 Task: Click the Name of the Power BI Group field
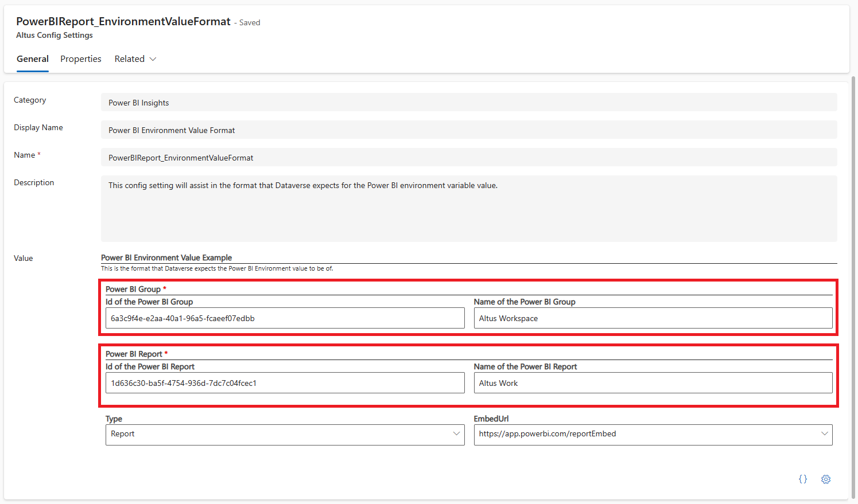(x=653, y=318)
